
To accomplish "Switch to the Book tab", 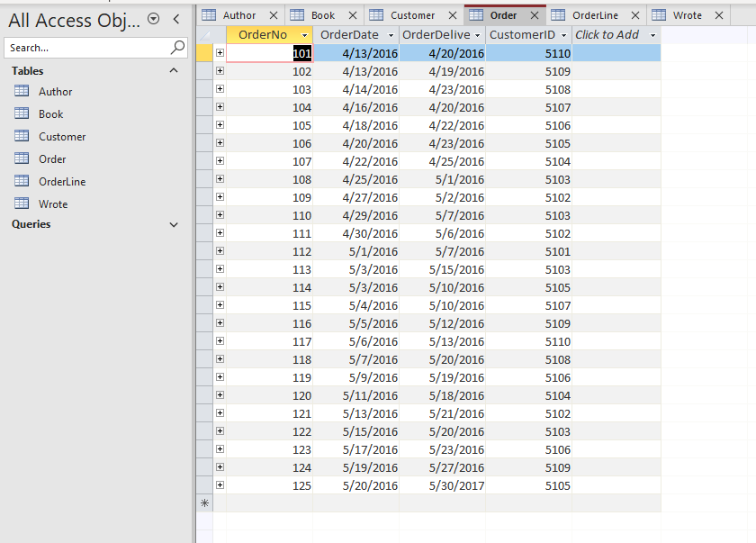I will pos(321,14).
